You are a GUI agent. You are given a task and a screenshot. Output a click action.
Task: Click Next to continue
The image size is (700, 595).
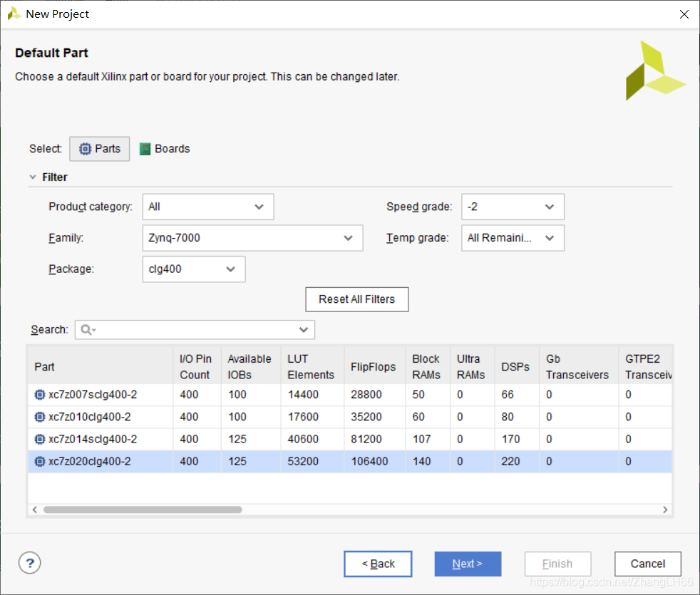coord(468,564)
